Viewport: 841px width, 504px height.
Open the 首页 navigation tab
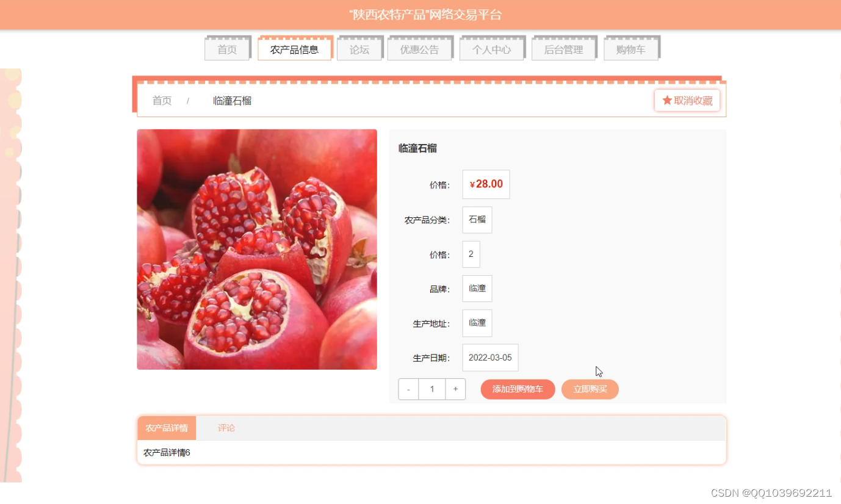[x=227, y=49]
